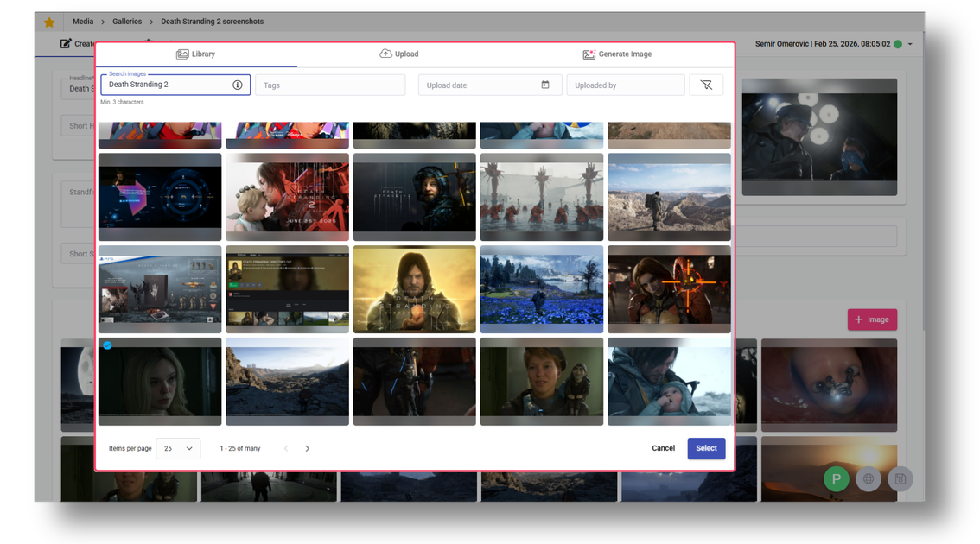Cancel the image selection dialog
Image resolution: width=980 pixels, height=544 pixels.
(x=663, y=448)
